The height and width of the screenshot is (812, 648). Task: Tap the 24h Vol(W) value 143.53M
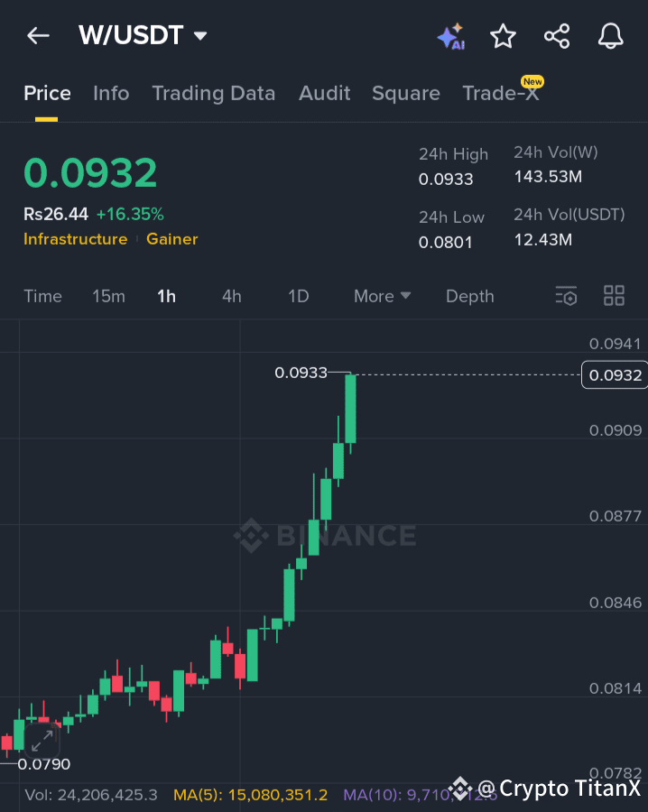pos(548,177)
